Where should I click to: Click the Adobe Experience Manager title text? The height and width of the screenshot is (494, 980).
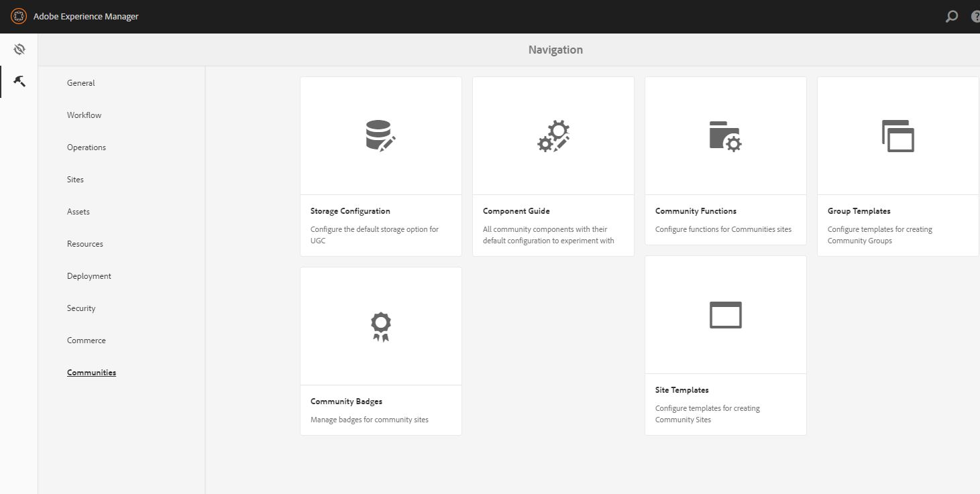(86, 17)
